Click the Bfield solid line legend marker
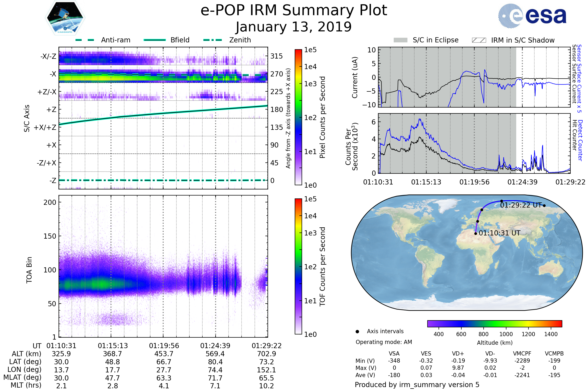Screen dimensions: 588x392 pyautogui.click(x=155, y=40)
